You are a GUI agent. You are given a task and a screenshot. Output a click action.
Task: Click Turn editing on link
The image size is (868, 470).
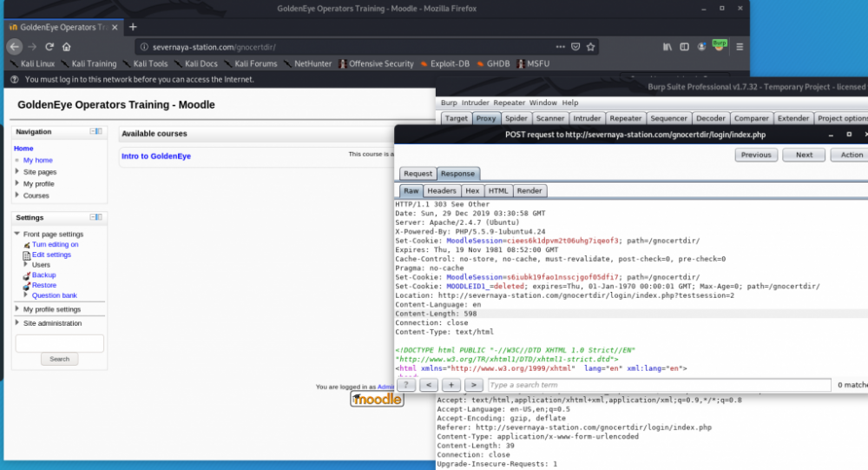tap(55, 244)
